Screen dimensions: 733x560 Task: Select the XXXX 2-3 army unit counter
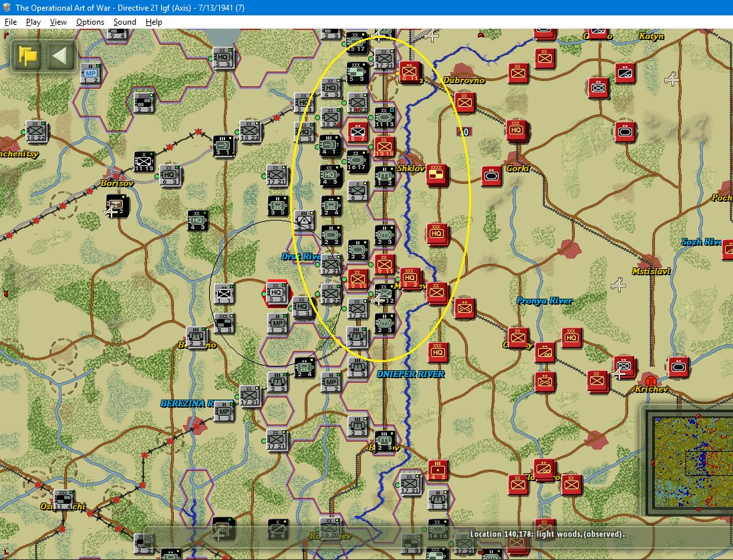coord(144,102)
